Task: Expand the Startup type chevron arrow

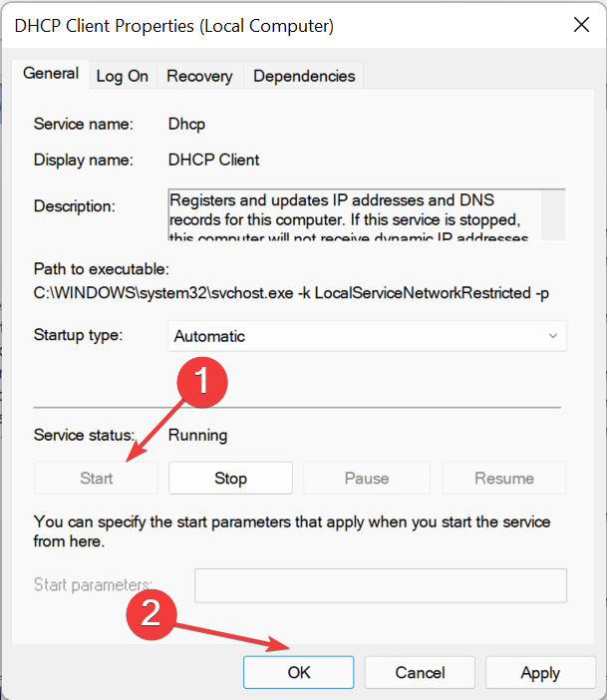Action: click(553, 336)
